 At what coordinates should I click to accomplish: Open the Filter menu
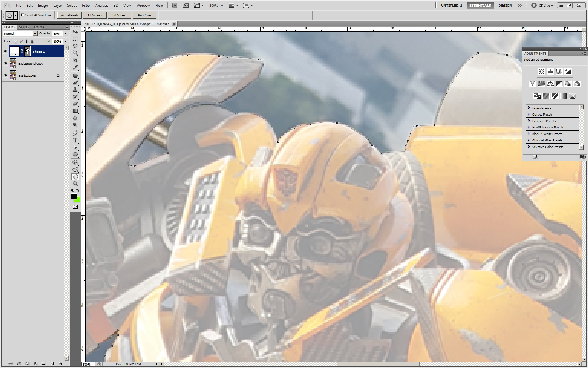click(x=86, y=6)
